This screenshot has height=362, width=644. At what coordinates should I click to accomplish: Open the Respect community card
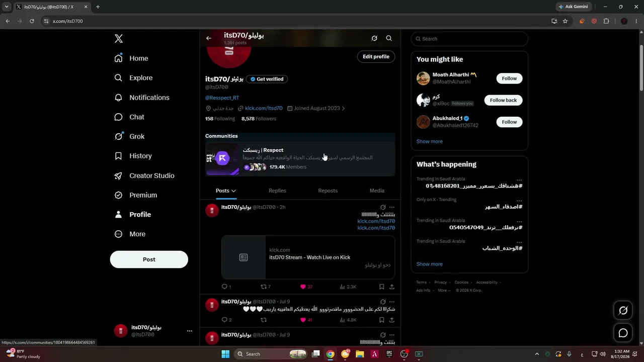pos(300,158)
